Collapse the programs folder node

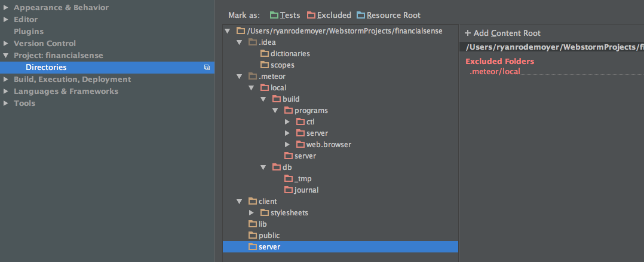275,111
